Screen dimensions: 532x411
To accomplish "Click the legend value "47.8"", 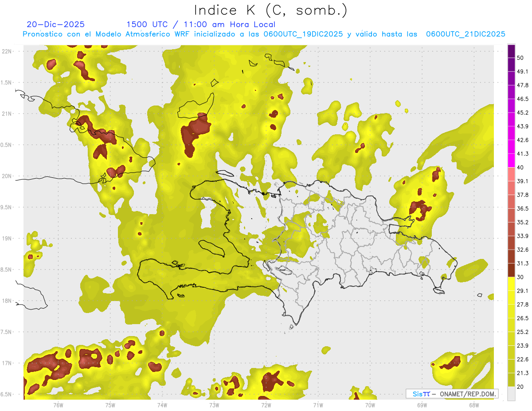I will tap(523, 85).
